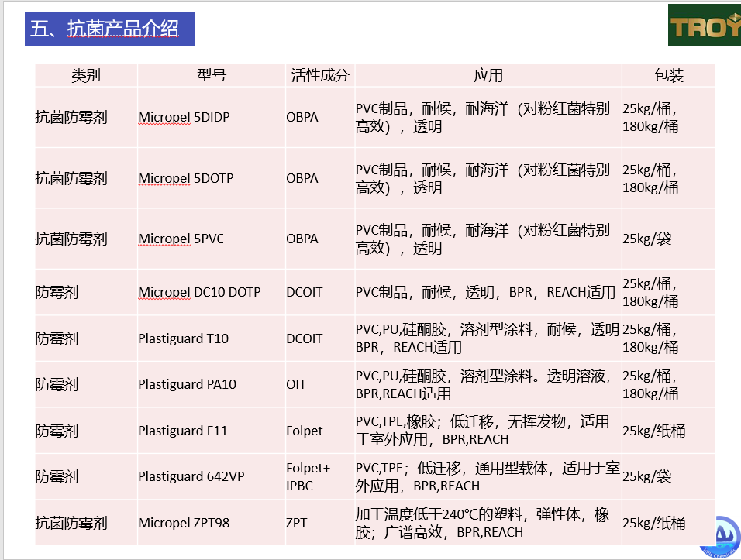Click the 应用 column header
Image resolution: width=741 pixels, height=560 pixels.
488,75
